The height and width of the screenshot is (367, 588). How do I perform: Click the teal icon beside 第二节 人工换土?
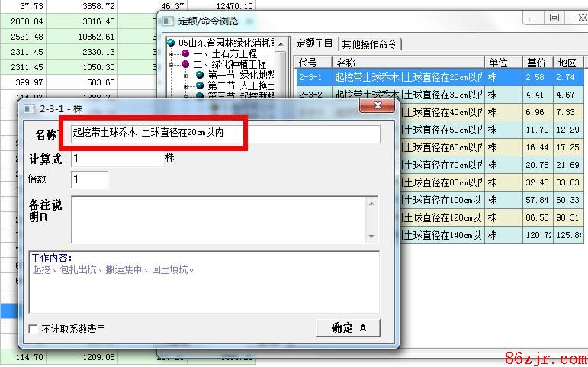click(200, 86)
